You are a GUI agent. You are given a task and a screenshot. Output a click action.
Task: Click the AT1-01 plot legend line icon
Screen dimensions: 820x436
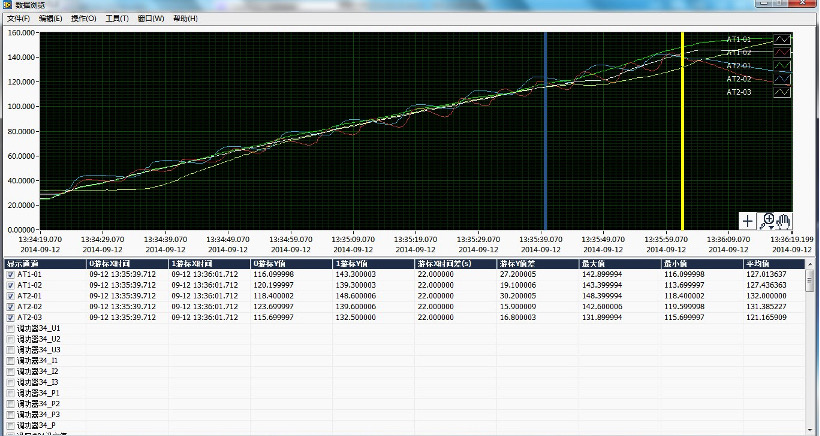pyautogui.click(x=783, y=40)
